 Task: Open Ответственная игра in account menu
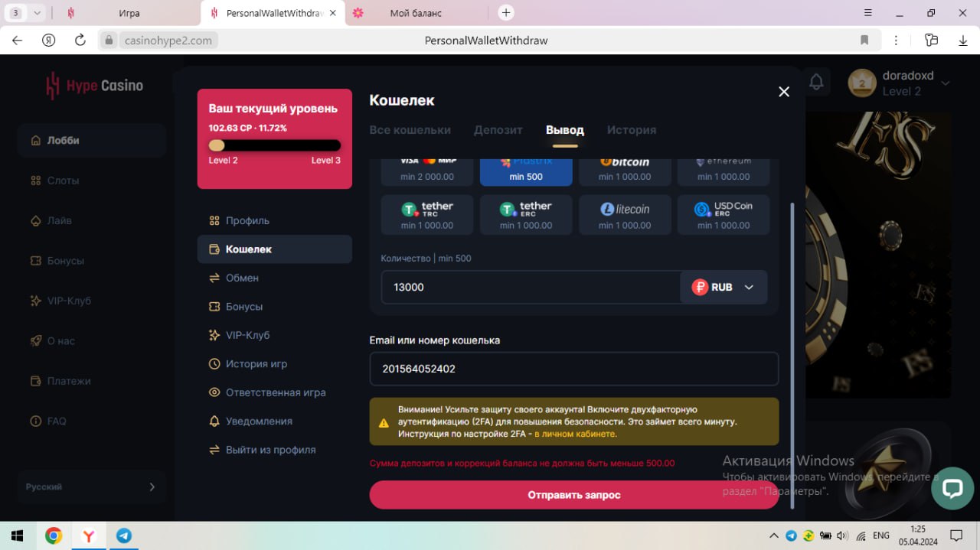click(274, 392)
